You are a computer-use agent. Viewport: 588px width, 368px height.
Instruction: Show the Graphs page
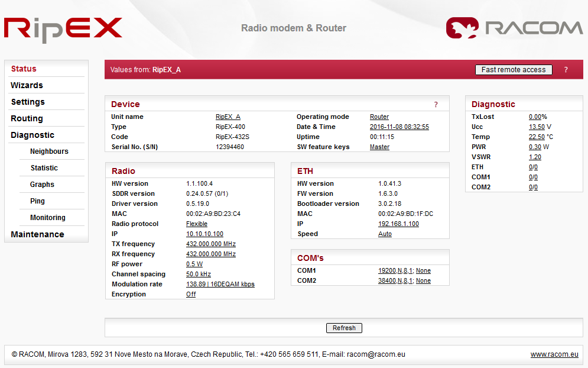point(42,185)
